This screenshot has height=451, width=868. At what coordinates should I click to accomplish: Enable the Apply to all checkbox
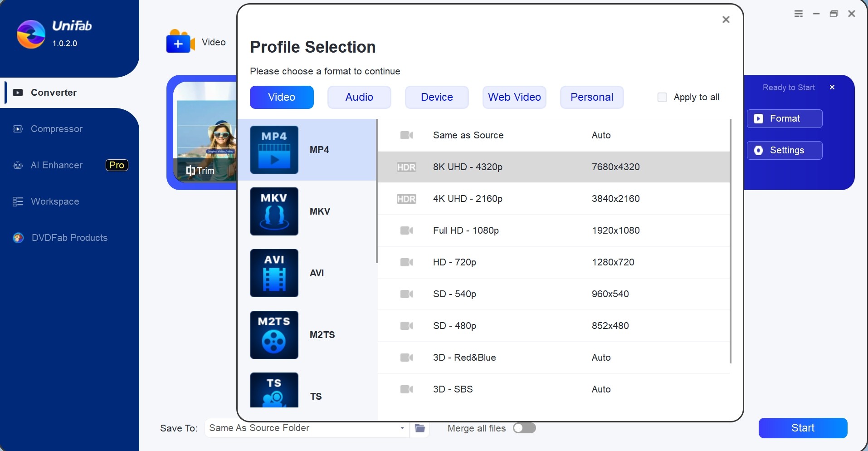pos(662,98)
